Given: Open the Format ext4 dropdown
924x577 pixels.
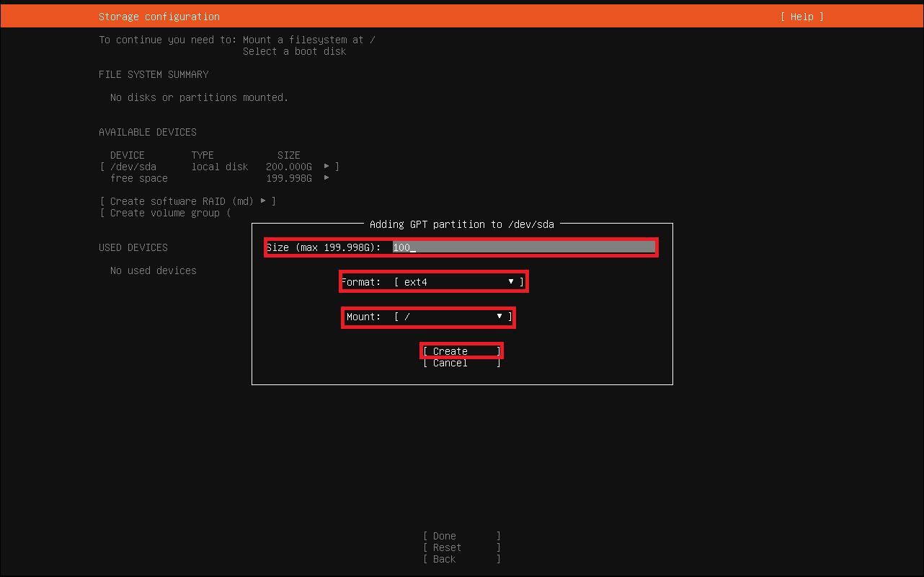Looking at the screenshot, I should (x=459, y=282).
